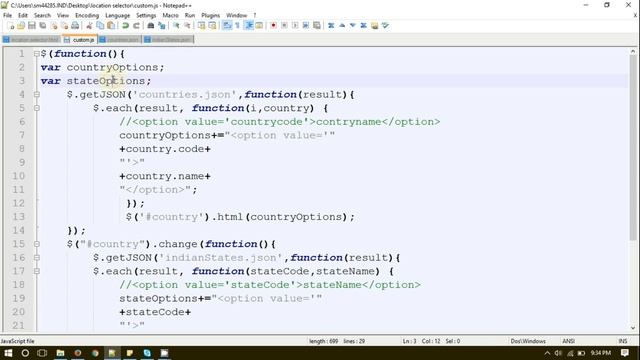Collapse the stateCode each fold on line 17
The image size is (640, 360).
click(37, 271)
